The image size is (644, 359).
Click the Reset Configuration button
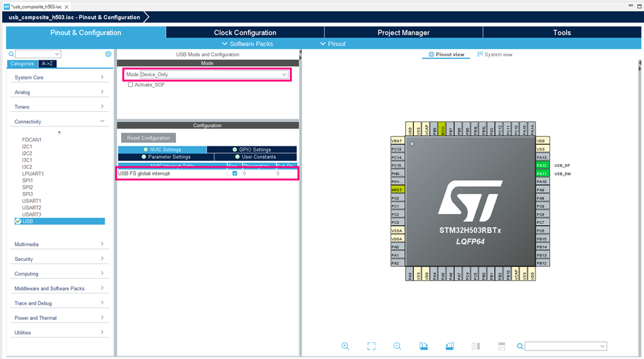click(148, 138)
